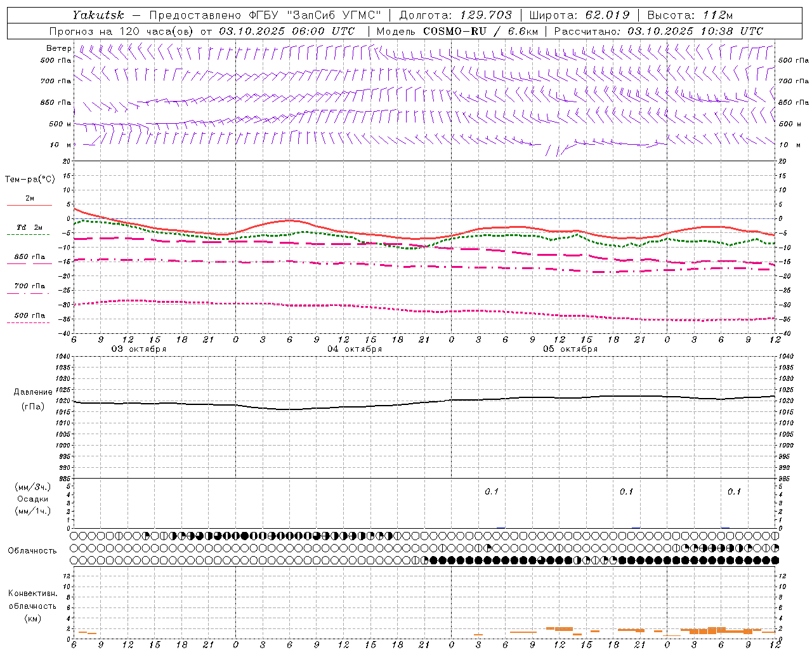Click the "500 м" wind level label on the left axis
Image resolution: width=812 pixels, height=650 pixels.
(x=60, y=124)
